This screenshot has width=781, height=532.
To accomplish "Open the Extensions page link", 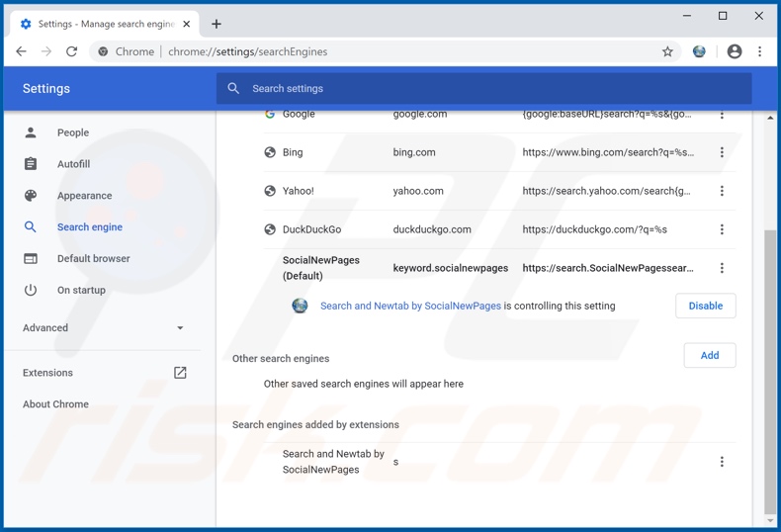I will (47, 373).
